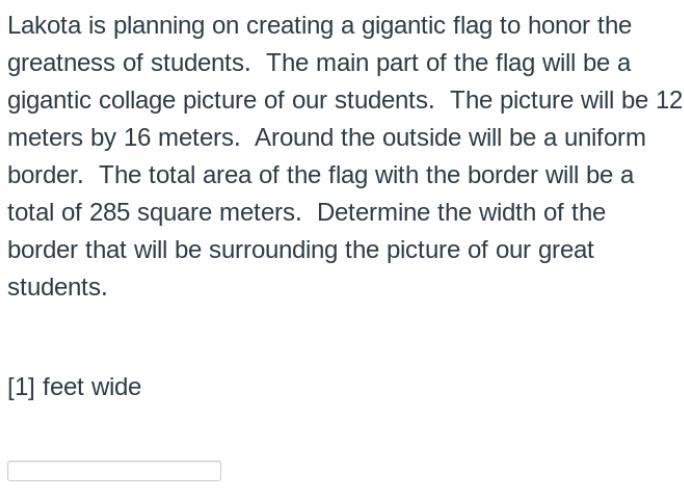
Task: Click the number 285 in the problem
Action: 109,212
